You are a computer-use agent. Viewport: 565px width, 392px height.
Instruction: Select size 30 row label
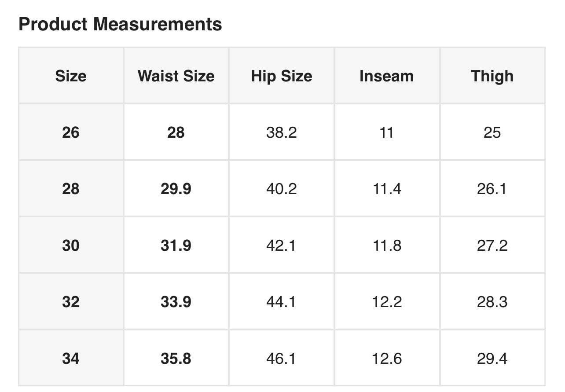[x=71, y=245]
